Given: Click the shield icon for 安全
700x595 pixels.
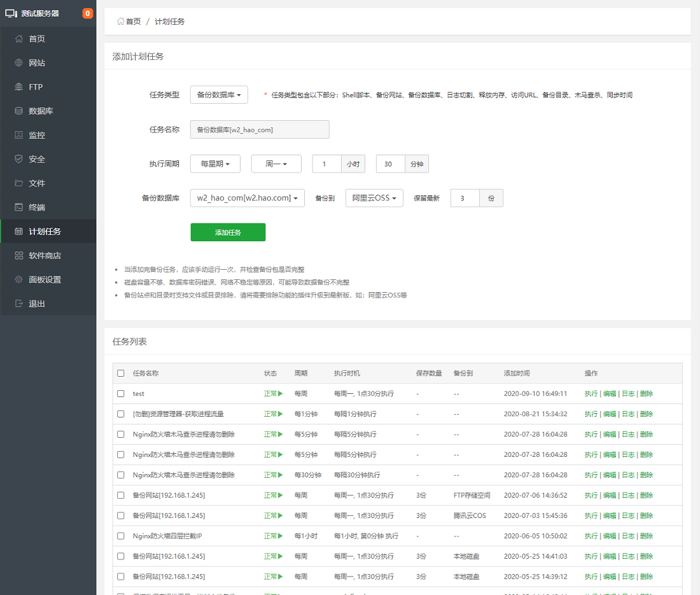Looking at the screenshot, I should 19,159.
